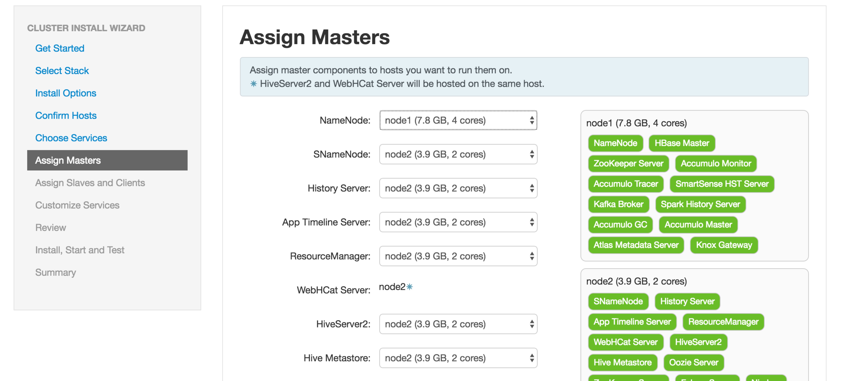Go back to Choose Services step
Viewport: 868px width, 381px height.
point(71,138)
